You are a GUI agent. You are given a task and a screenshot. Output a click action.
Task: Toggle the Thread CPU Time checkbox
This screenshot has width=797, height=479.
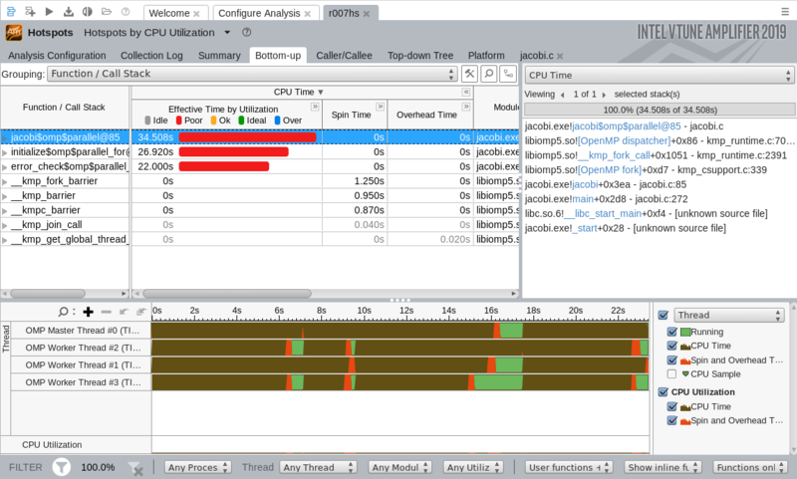point(672,346)
